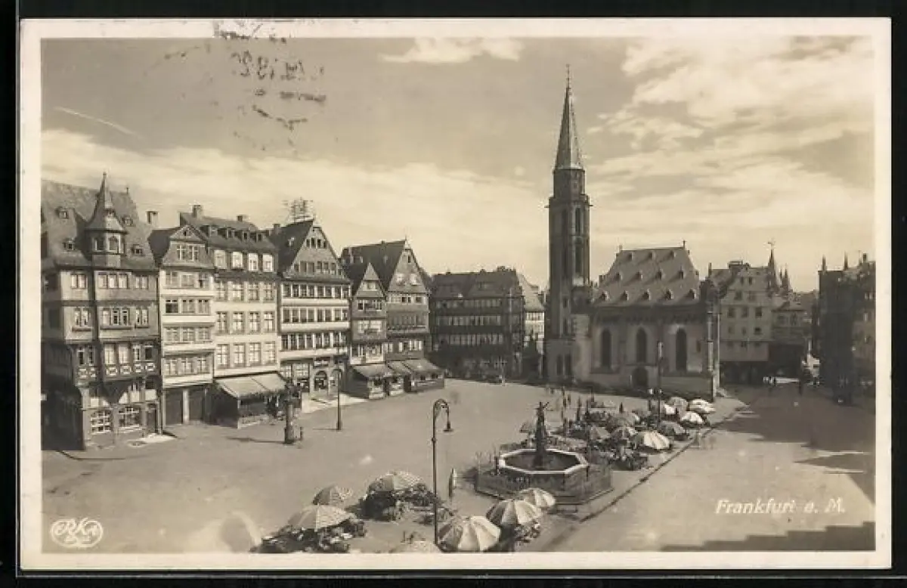This screenshot has height=588, width=907.
Task: Click the half-timbered building behind the square
Action: (x=476, y=319)
